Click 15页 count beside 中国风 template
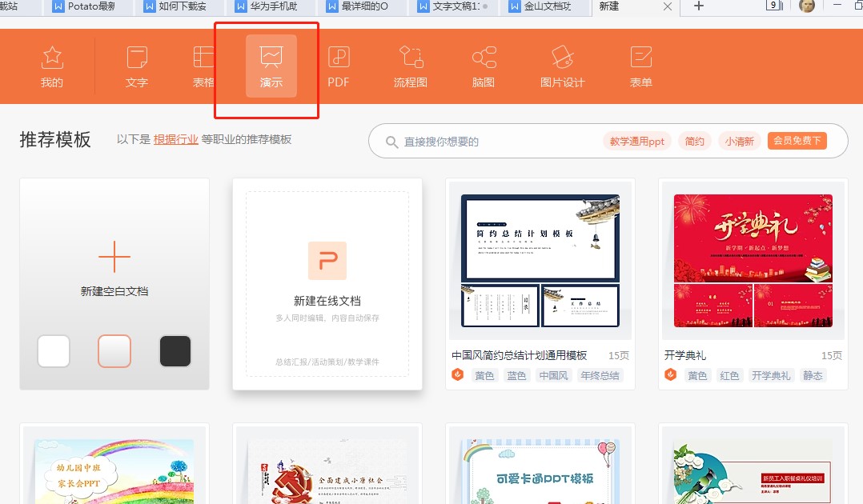 (x=619, y=355)
